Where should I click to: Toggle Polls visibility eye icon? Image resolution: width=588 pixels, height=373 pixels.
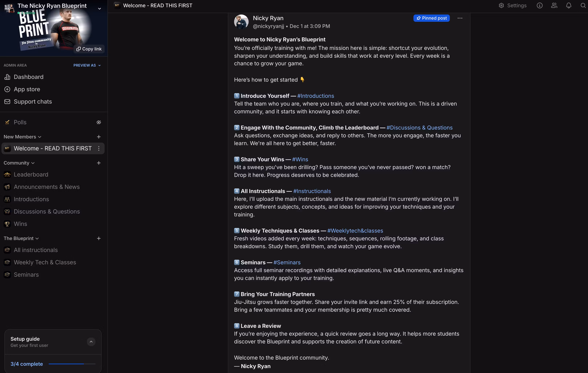99,122
